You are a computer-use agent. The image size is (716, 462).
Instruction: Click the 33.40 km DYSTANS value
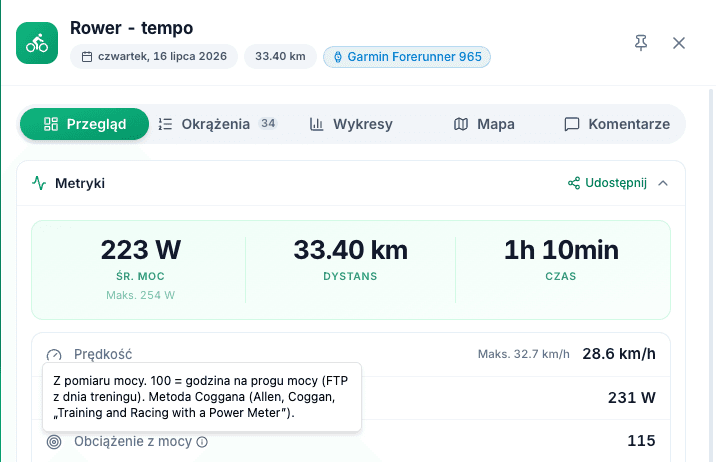coord(351,250)
